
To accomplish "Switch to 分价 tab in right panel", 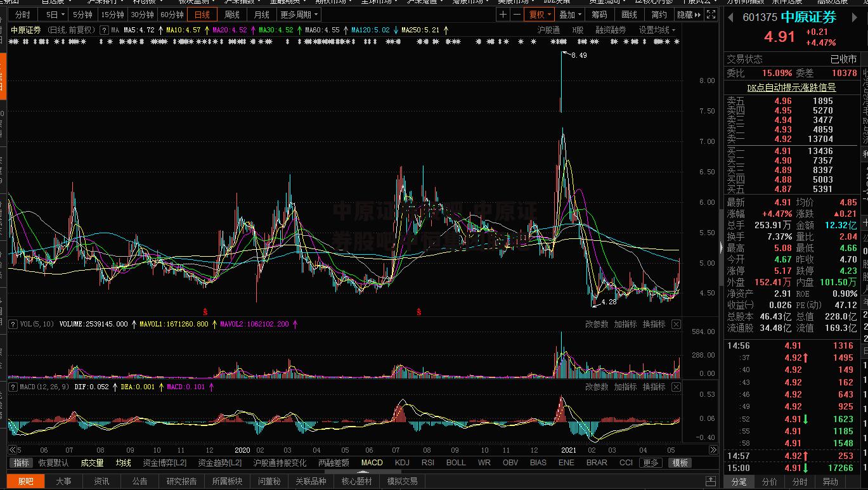I will point(769,482).
